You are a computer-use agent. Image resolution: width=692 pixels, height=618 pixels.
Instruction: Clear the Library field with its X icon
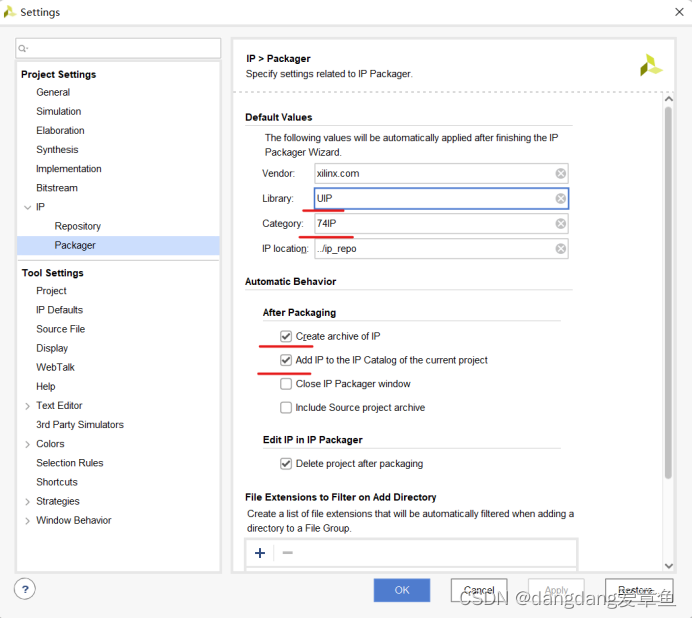[x=560, y=199]
